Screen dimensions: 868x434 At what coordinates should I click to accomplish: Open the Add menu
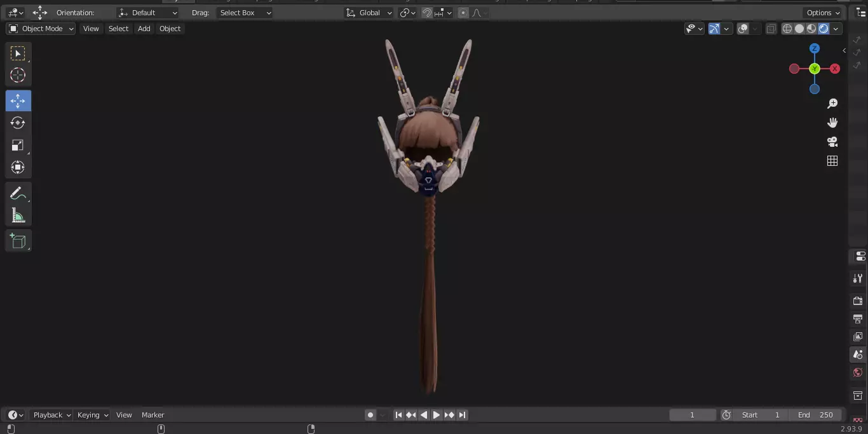pyautogui.click(x=144, y=29)
